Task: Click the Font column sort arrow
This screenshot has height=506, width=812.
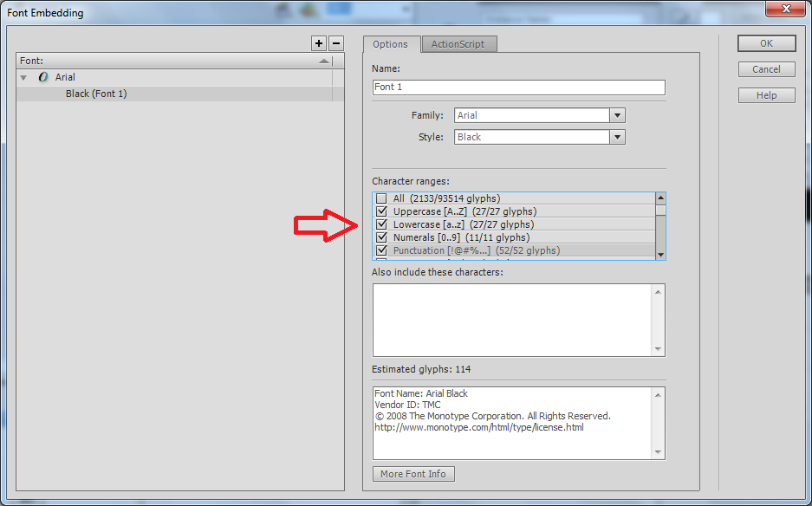Action: [323, 62]
